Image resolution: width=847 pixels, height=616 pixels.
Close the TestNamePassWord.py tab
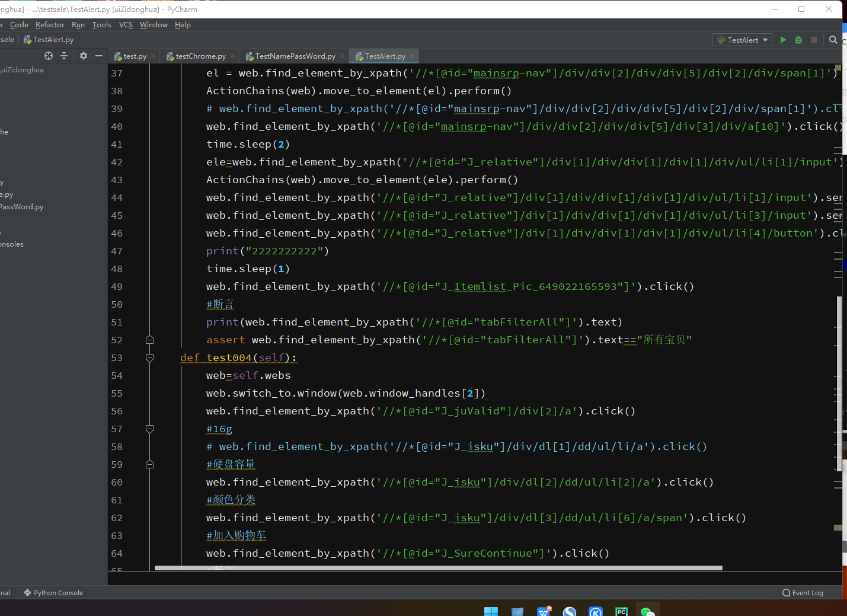tap(342, 56)
